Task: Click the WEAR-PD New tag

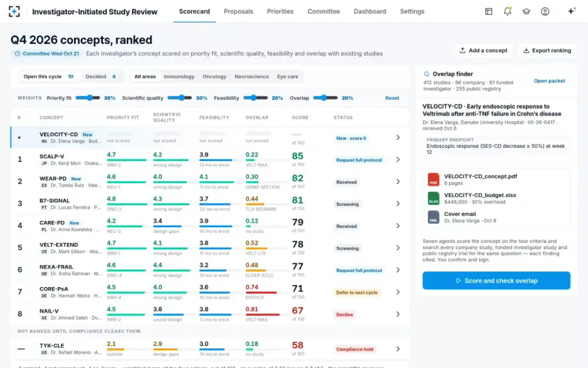Action: pos(75,179)
